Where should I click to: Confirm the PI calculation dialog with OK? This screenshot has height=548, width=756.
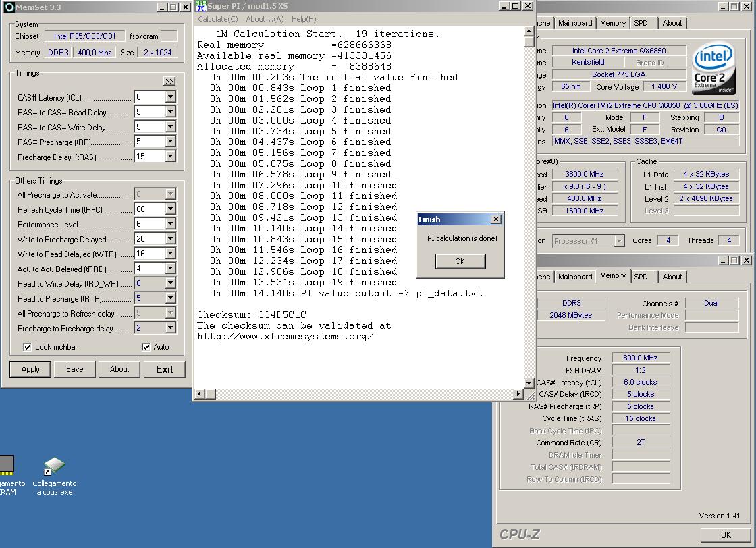(x=460, y=261)
